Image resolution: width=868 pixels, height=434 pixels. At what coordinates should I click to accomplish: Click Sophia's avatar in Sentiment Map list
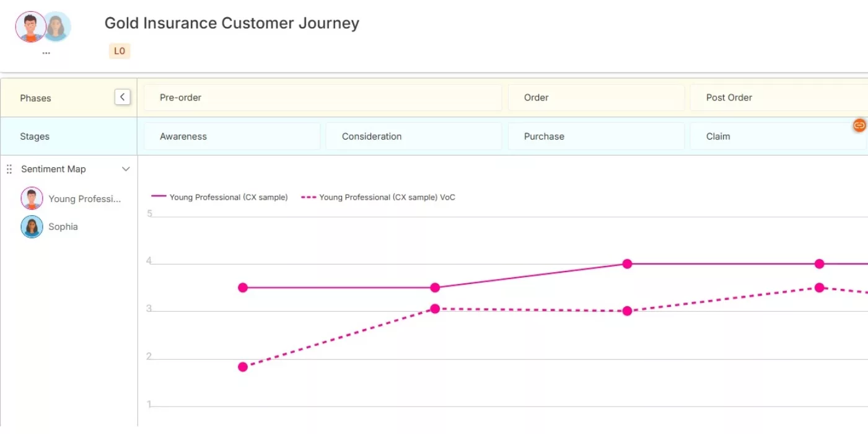[32, 227]
